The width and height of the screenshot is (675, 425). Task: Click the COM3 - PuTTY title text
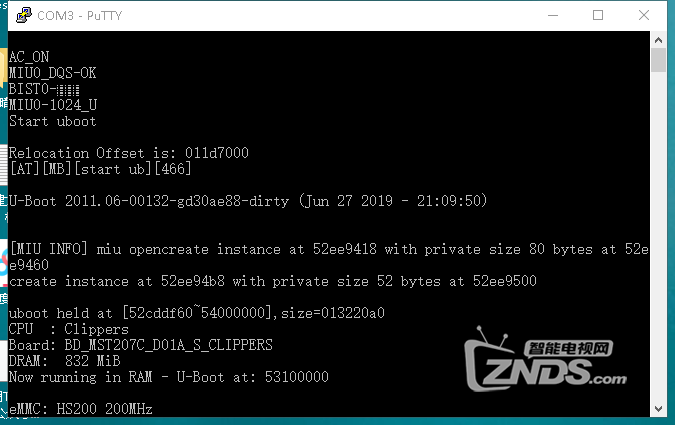tap(80, 16)
